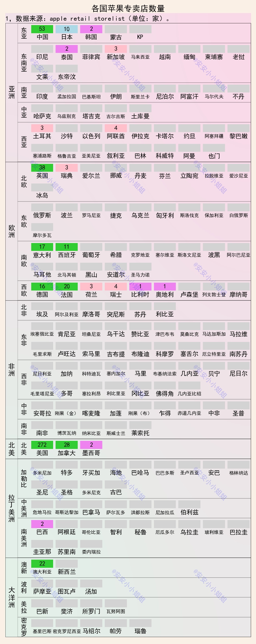Image resolution: width=256 pixels, height=644 pixels.
Task: Select the label 阿根廷
Action: [x=66, y=532]
